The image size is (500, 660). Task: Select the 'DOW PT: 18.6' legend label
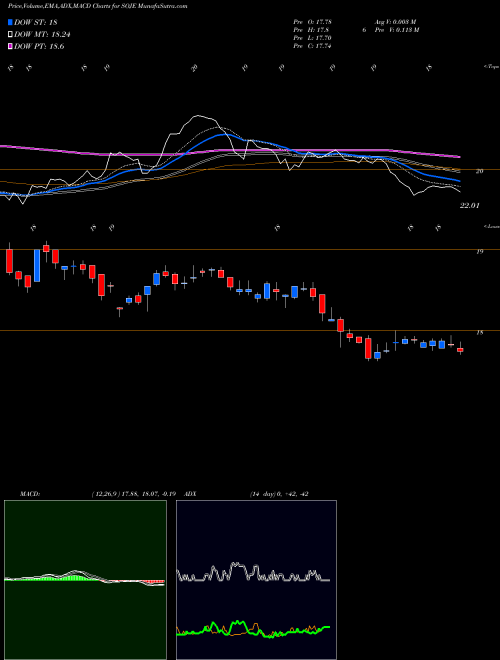tap(39, 47)
